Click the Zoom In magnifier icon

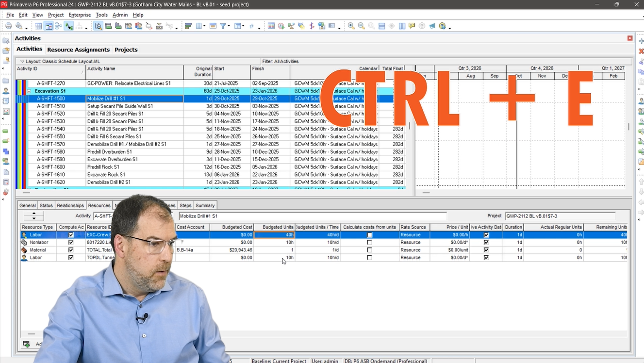point(351,26)
